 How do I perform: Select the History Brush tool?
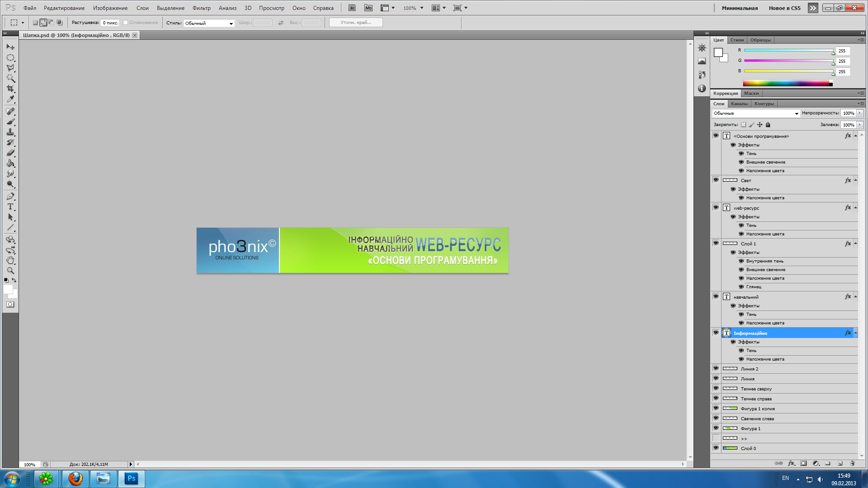click(x=10, y=142)
